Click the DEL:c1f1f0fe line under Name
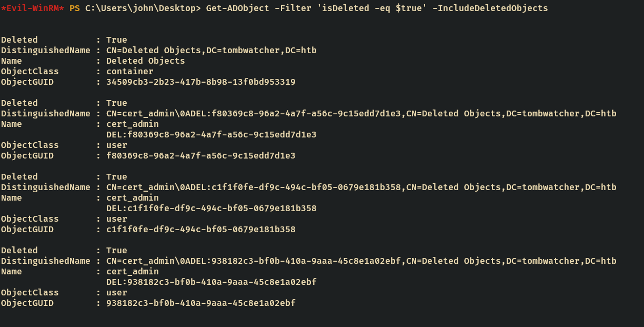 (211, 209)
